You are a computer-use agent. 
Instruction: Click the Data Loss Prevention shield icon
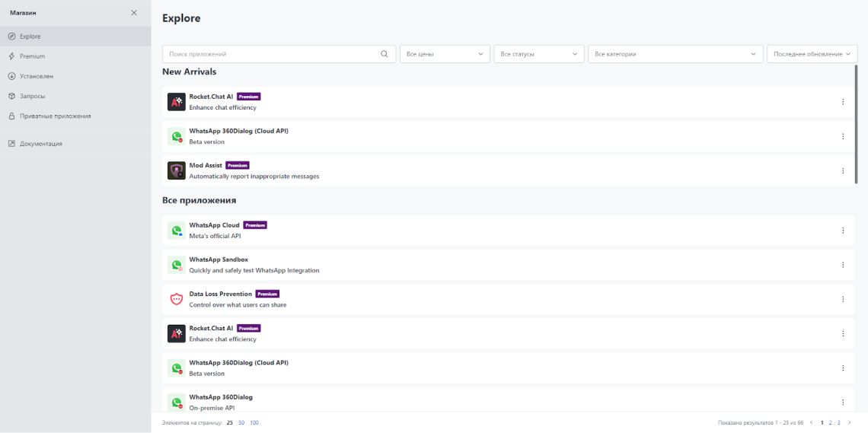[x=177, y=299]
